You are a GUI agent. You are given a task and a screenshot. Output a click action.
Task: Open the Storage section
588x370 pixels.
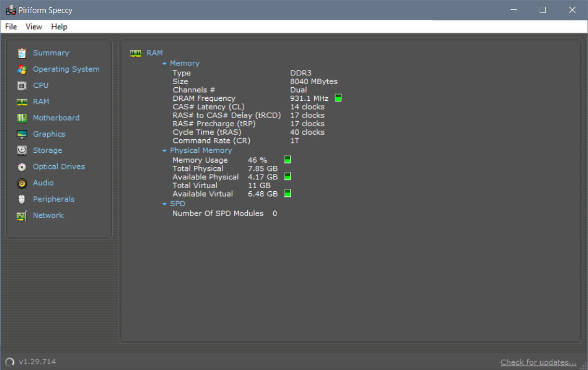48,150
